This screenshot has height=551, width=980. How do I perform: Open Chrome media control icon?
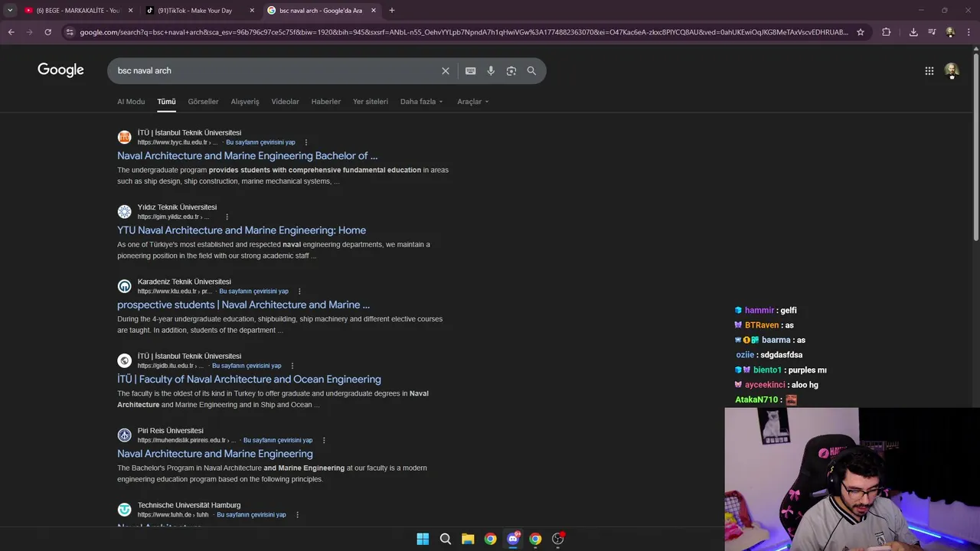[932, 32]
